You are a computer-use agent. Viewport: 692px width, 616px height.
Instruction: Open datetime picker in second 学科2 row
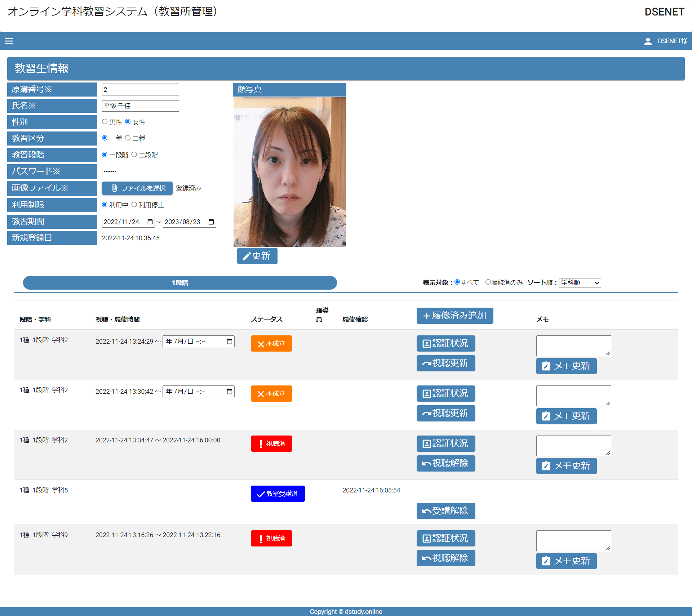coord(230,392)
